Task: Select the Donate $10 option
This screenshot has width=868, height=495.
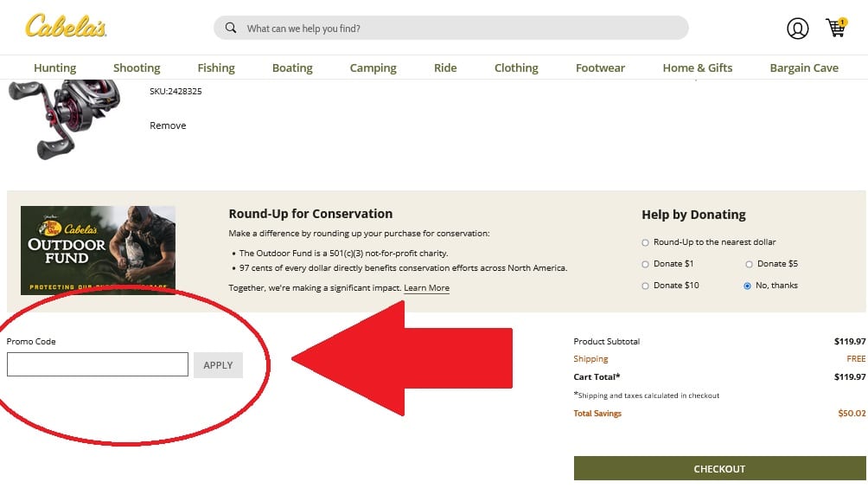Action: (645, 286)
